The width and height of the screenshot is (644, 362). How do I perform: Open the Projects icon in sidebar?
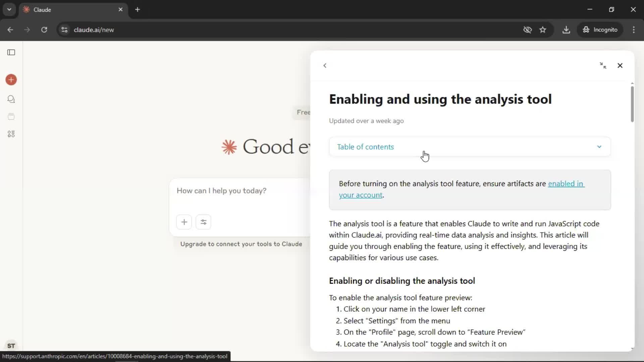[x=11, y=117]
